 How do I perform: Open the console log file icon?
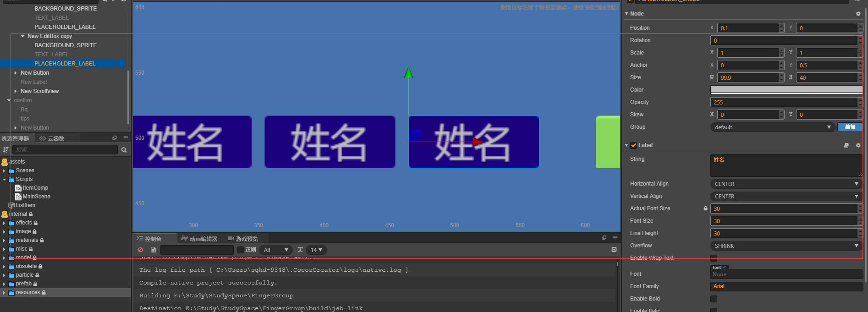(153, 250)
